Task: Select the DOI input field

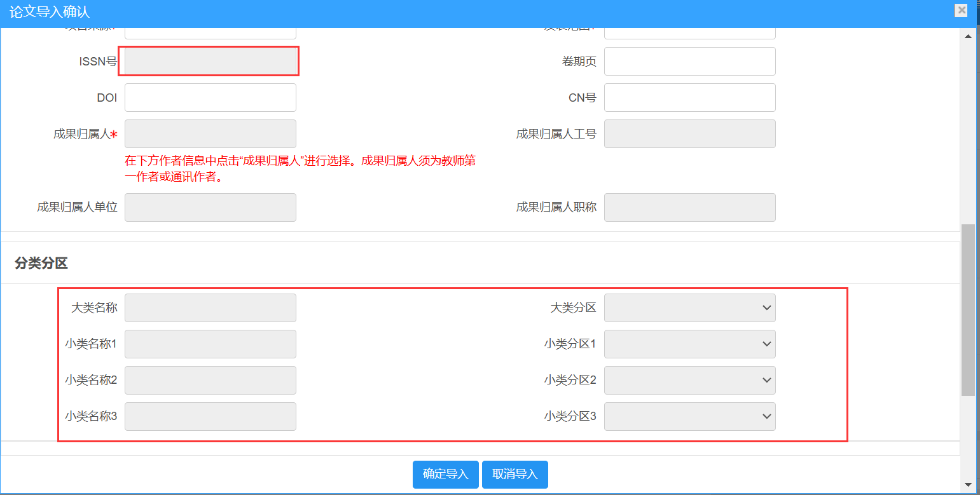Action: click(x=210, y=98)
